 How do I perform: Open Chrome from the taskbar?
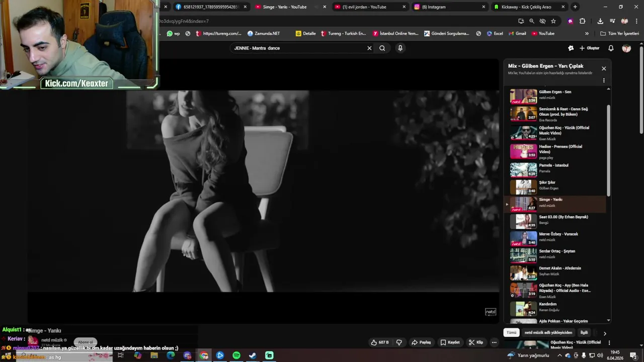204,355
